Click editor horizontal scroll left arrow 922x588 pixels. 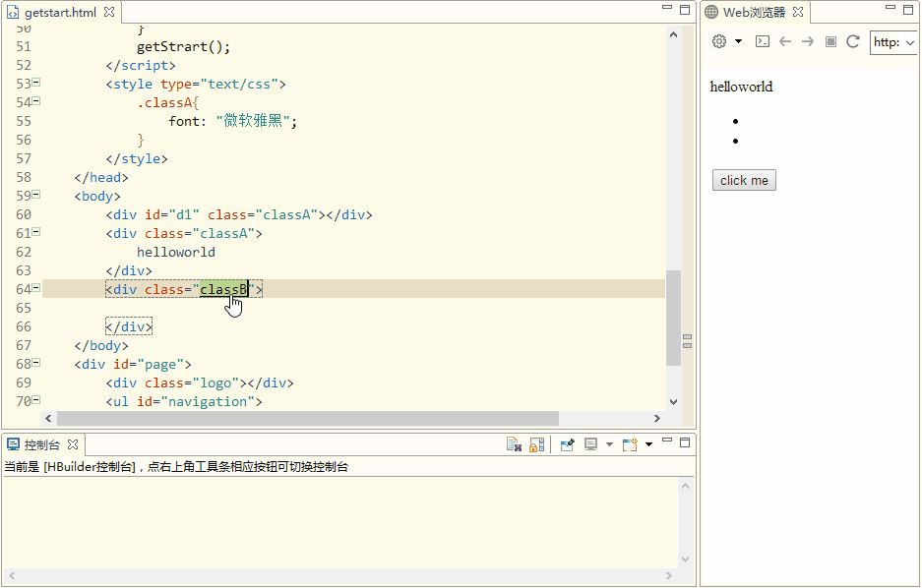click(x=48, y=418)
